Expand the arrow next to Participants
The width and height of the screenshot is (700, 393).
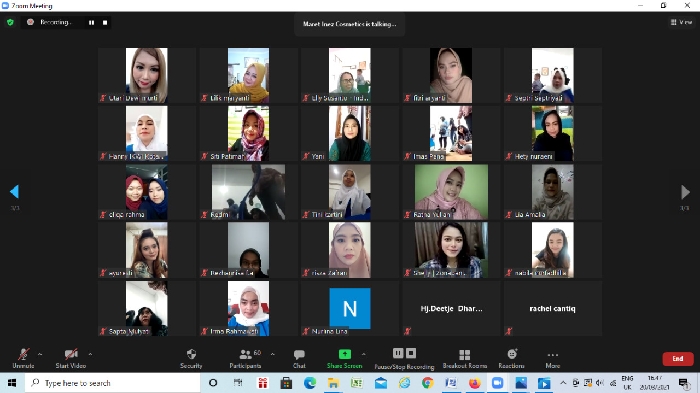tap(272, 354)
